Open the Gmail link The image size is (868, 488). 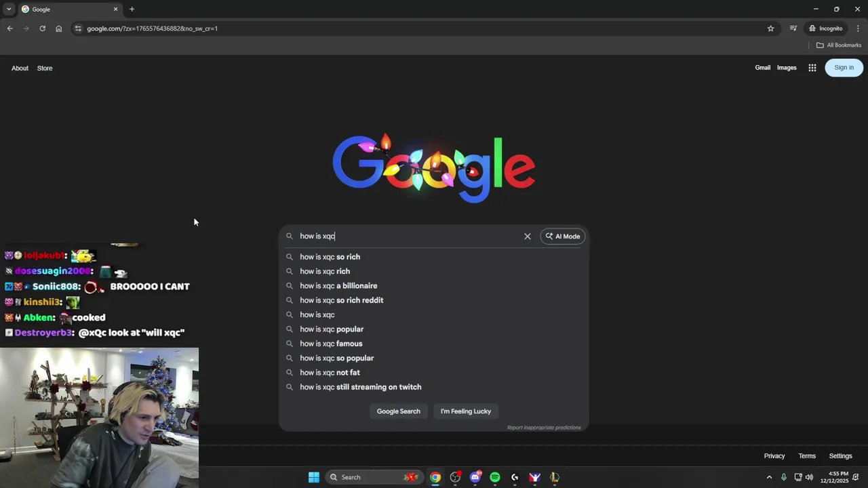tap(762, 68)
